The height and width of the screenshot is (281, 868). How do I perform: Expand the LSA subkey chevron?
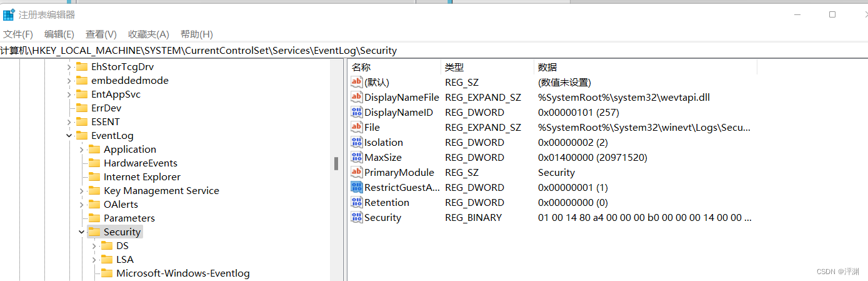94,260
